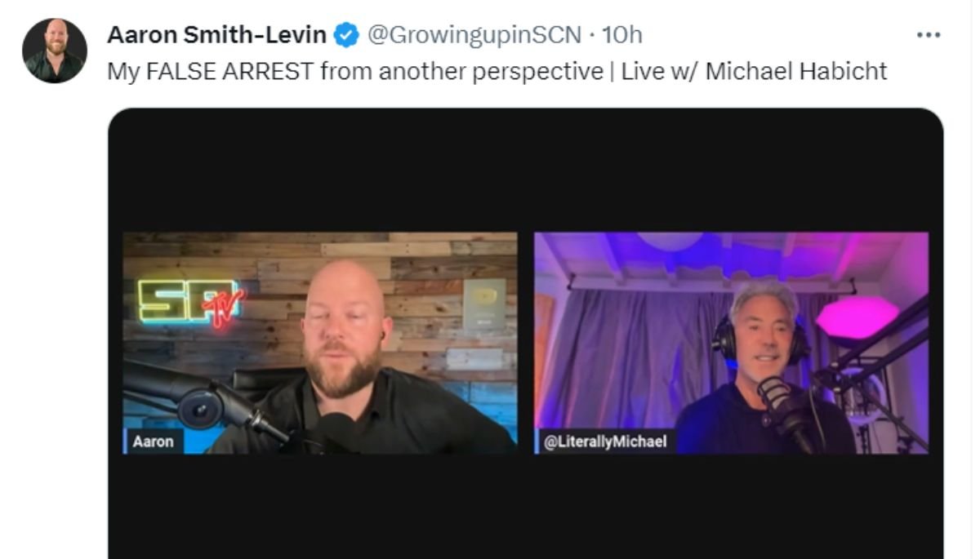
Task: Click the black bar above the video panes
Action: pos(526,170)
